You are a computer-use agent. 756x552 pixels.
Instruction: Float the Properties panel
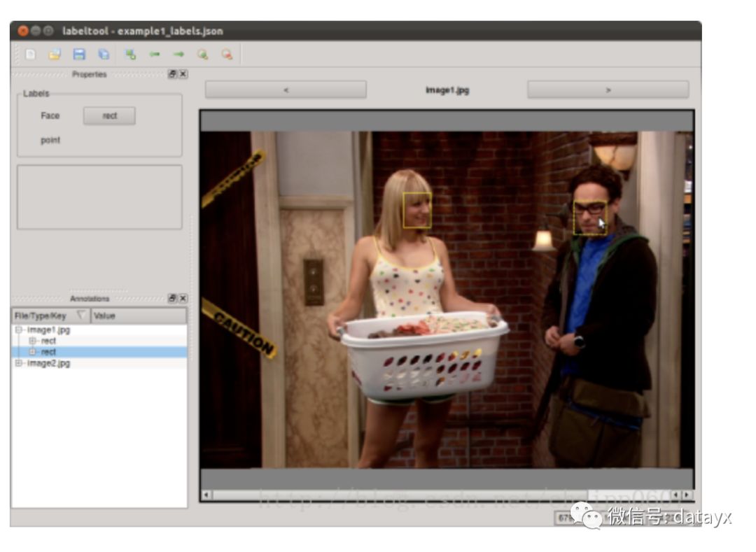pyautogui.click(x=172, y=74)
